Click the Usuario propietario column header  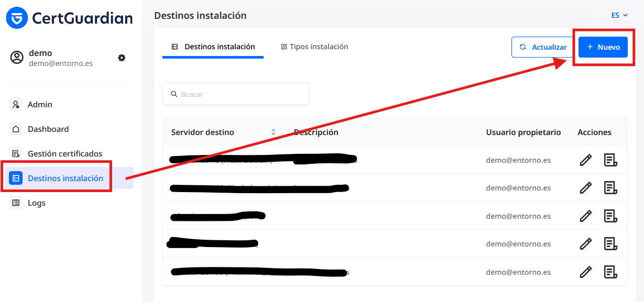tap(523, 132)
